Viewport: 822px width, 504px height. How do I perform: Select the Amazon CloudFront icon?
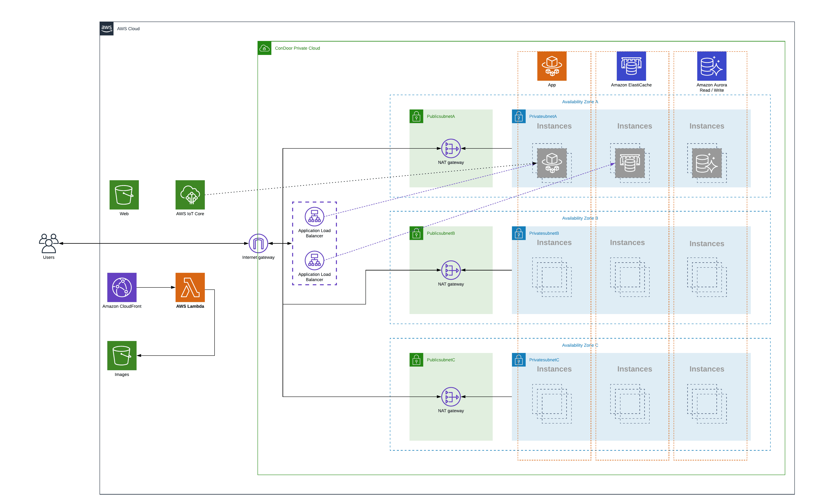click(122, 287)
